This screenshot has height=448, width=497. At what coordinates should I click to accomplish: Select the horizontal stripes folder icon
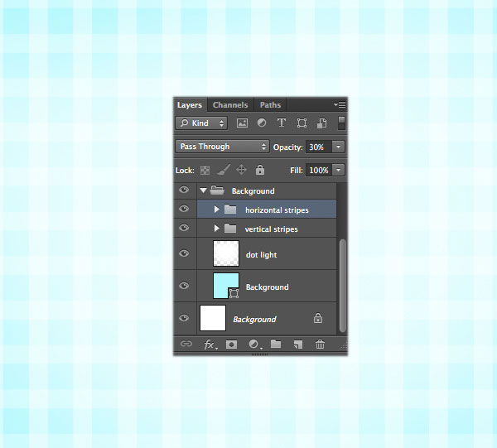pos(230,210)
